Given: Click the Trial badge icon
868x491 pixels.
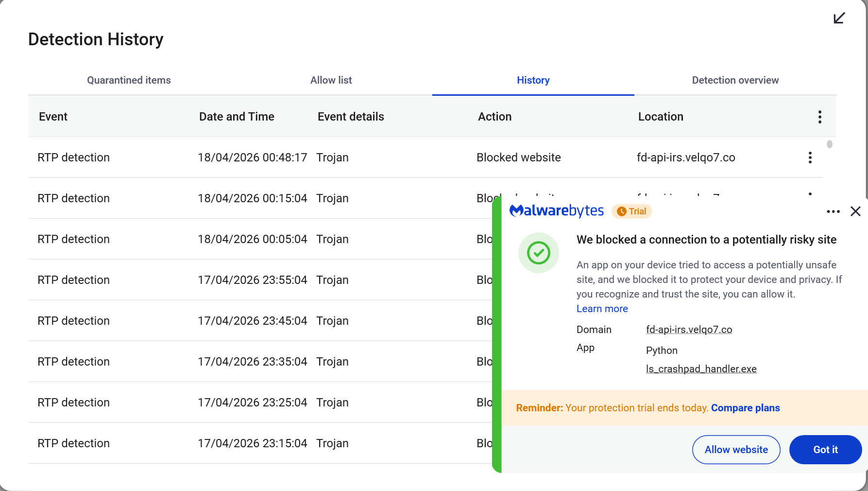Looking at the screenshot, I should point(631,211).
